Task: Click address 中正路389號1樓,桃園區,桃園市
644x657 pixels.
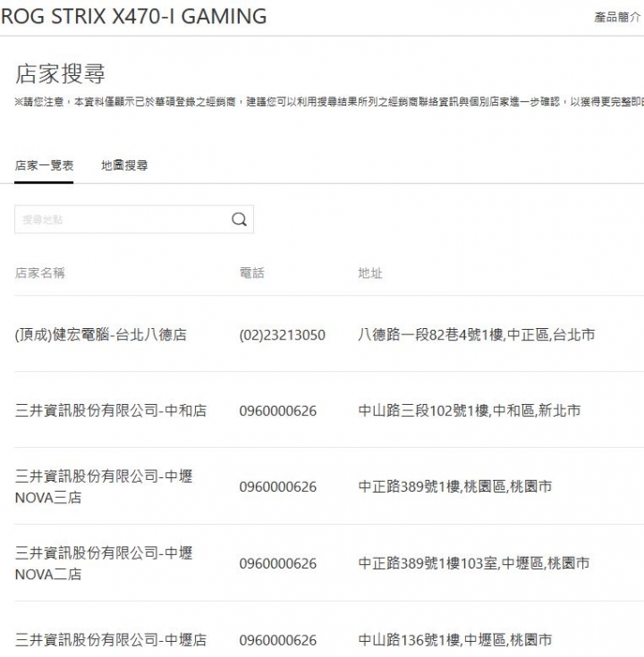Action: [455, 487]
